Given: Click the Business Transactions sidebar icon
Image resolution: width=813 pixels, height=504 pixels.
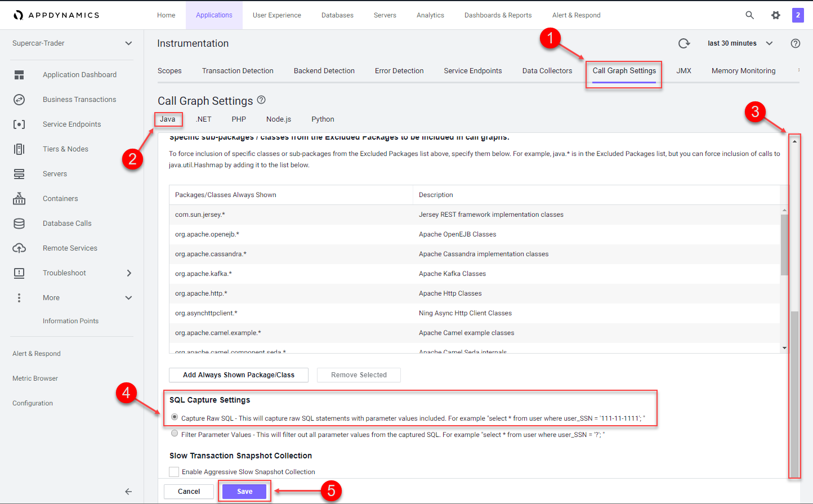Looking at the screenshot, I should pos(19,100).
